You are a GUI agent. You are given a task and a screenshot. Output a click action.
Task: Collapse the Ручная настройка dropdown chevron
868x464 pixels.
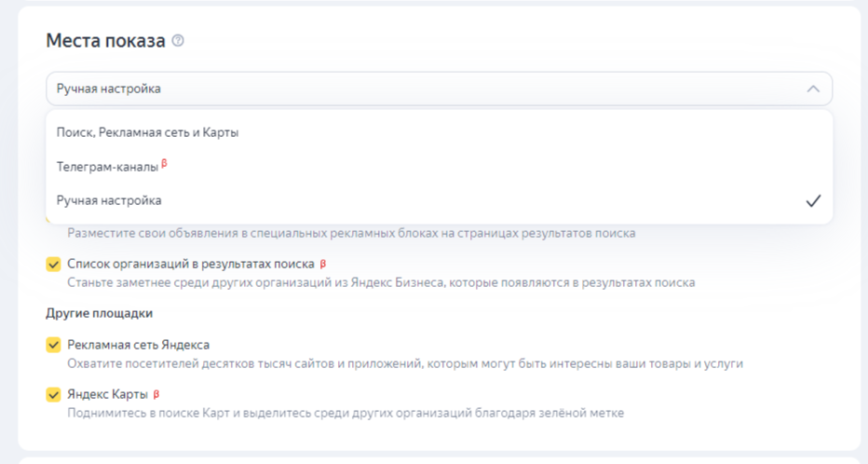(813, 89)
